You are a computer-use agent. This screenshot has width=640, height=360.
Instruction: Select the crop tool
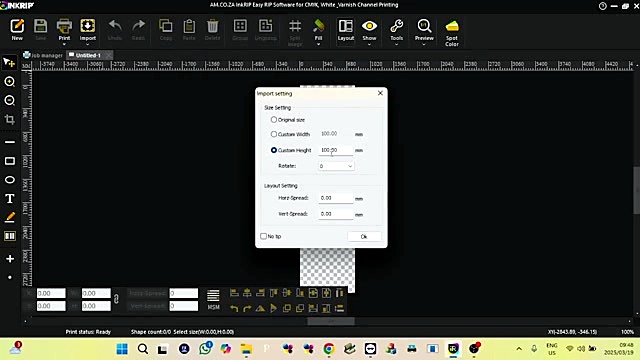[x=9, y=119]
